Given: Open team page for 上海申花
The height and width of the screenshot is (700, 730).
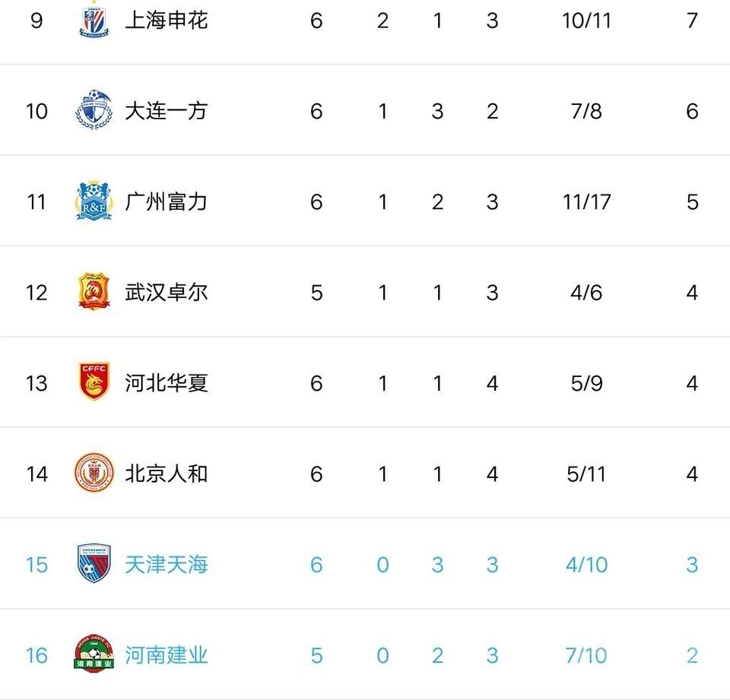Looking at the screenshot, I should [166, 21].
